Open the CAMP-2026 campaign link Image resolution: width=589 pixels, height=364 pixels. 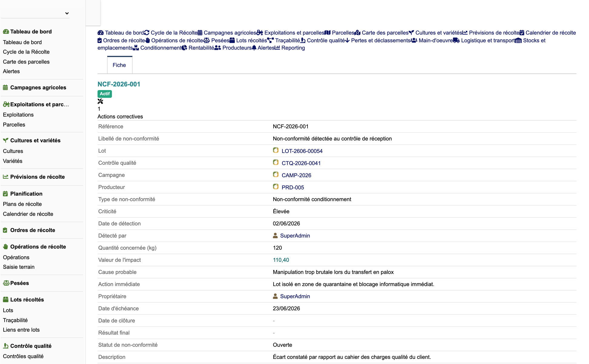pyautogui.click(x=296, y=175)
